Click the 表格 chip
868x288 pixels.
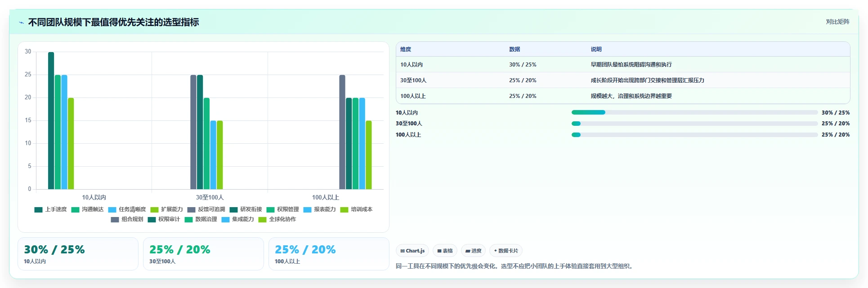tap(445, 251)
